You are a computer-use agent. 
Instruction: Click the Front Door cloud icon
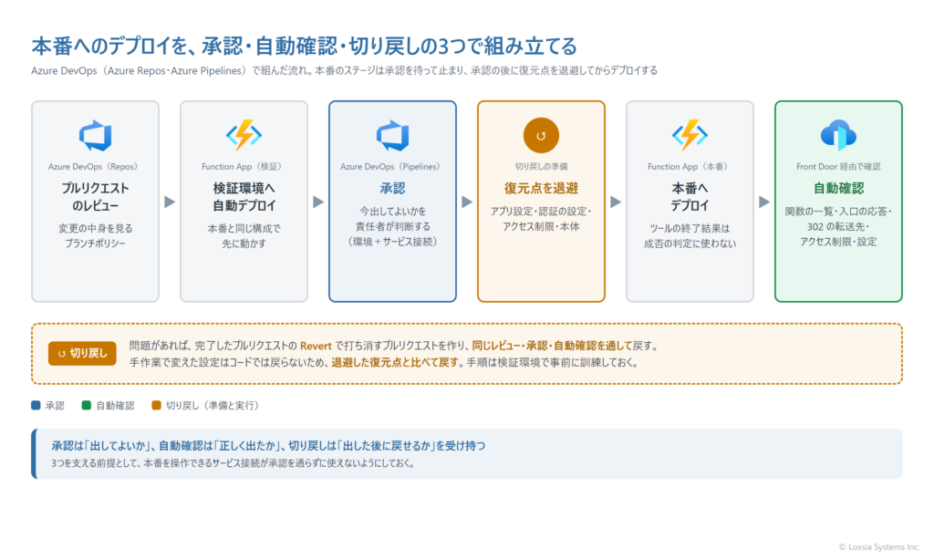click(838, 135)
